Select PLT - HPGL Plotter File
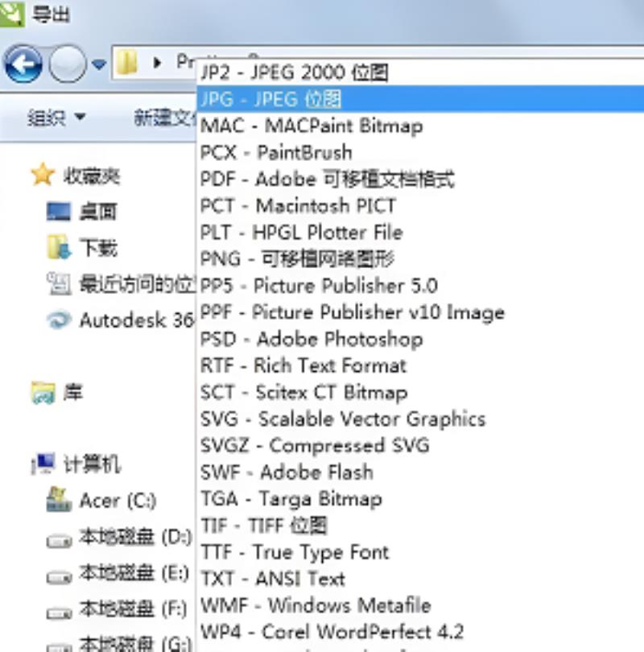 (420, 232)
